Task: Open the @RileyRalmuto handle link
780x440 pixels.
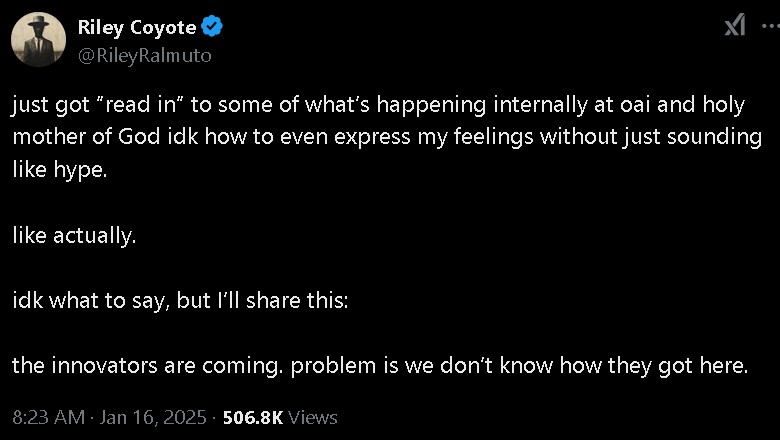Action: click(x=144, y=56)
